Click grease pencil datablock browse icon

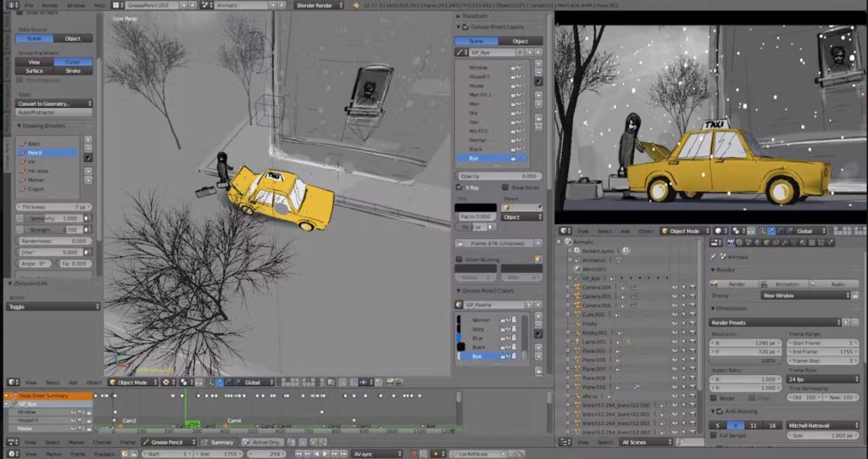pos(461,52)
